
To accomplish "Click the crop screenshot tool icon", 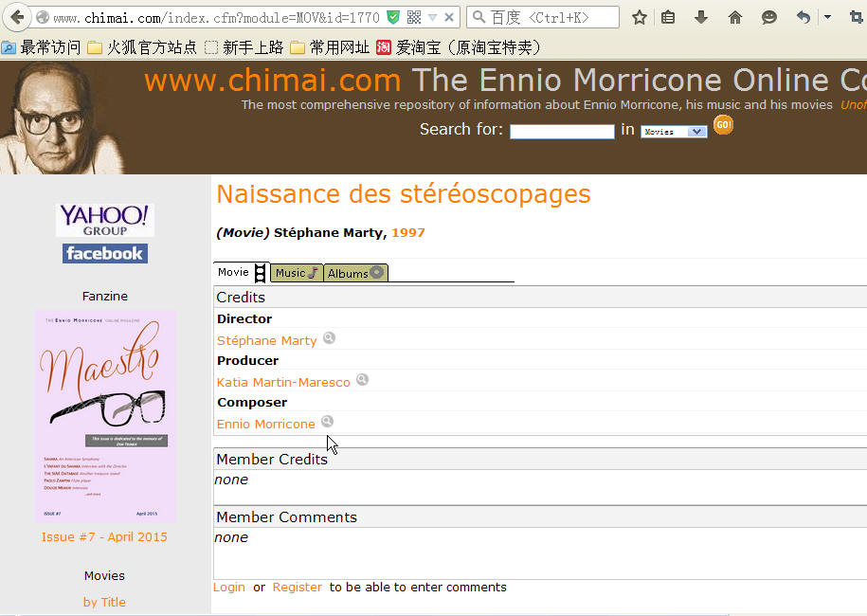I will pos(857,18).
